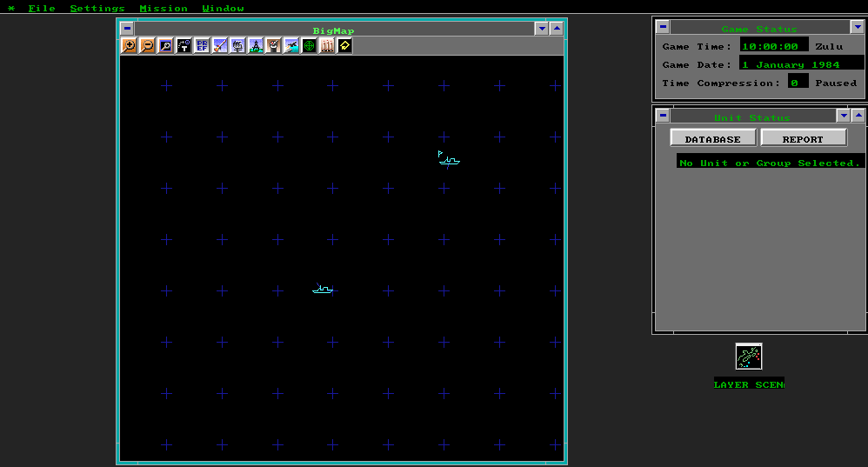868x467 pixels.
Task: Click BigMap window up-arrow button
Action: [x=557, y=28]
